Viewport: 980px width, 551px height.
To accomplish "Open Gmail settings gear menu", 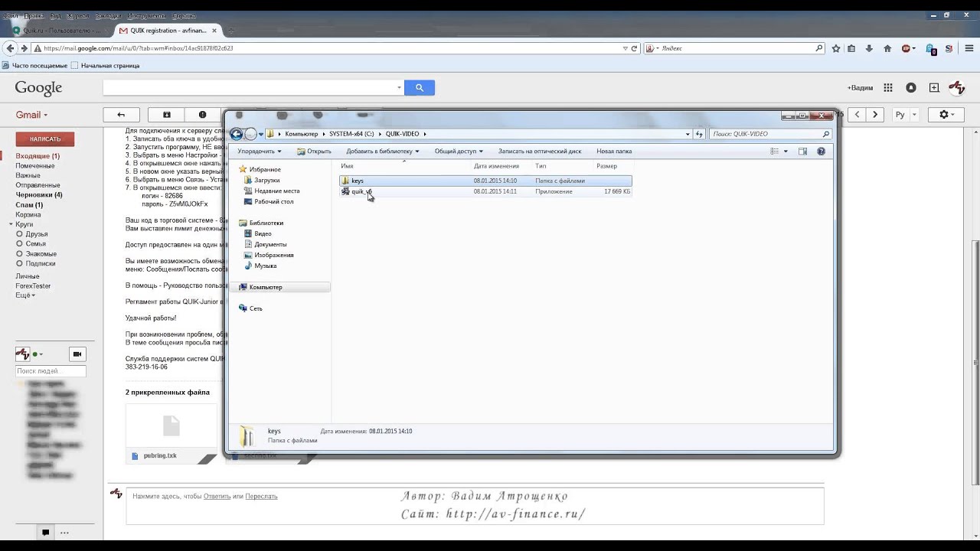I will 946,115.
